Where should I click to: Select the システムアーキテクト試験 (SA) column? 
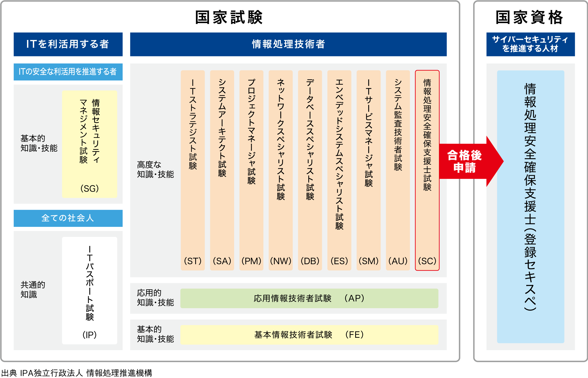click(222, 170)
